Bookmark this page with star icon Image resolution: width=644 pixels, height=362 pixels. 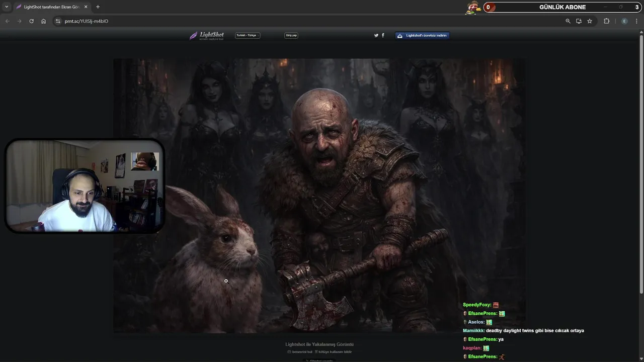click(590, 21)
